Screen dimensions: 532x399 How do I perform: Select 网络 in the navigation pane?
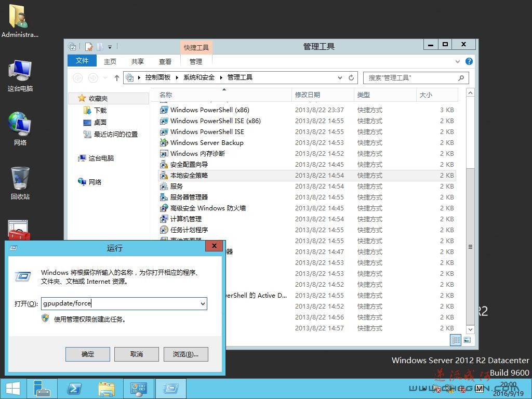89,182
